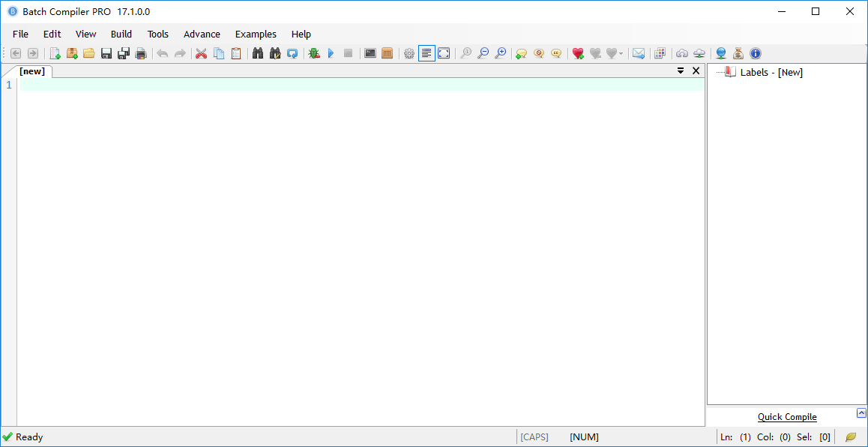Click the copy pages icon
The height and width of the screenshot is (447, 868).
(x=219, y=54)
